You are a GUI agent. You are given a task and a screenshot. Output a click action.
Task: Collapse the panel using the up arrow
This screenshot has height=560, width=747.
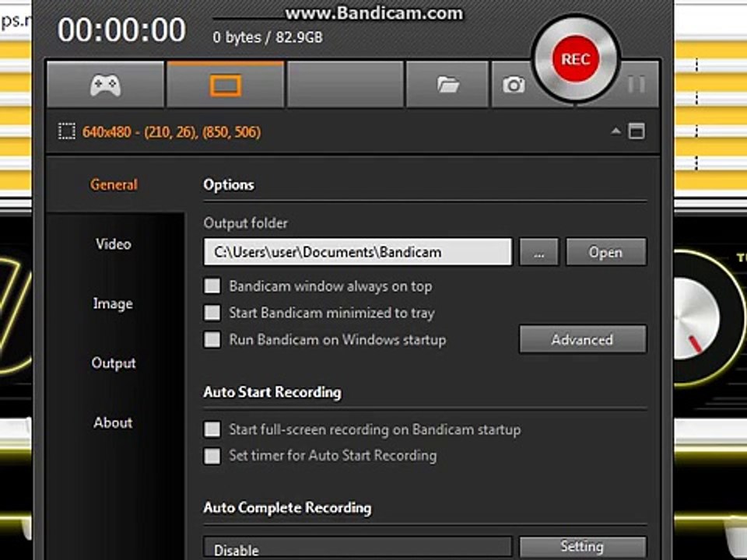point(615,131)
